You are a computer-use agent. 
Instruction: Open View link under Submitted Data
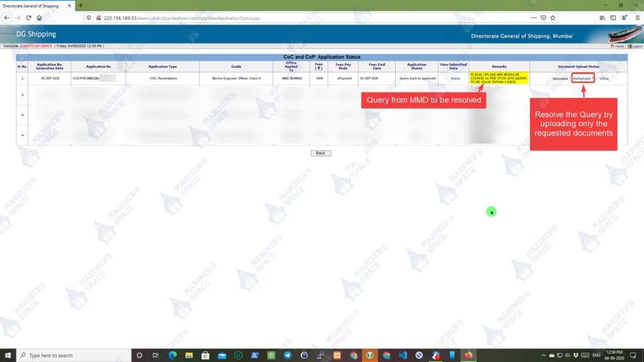pos(455,79)
